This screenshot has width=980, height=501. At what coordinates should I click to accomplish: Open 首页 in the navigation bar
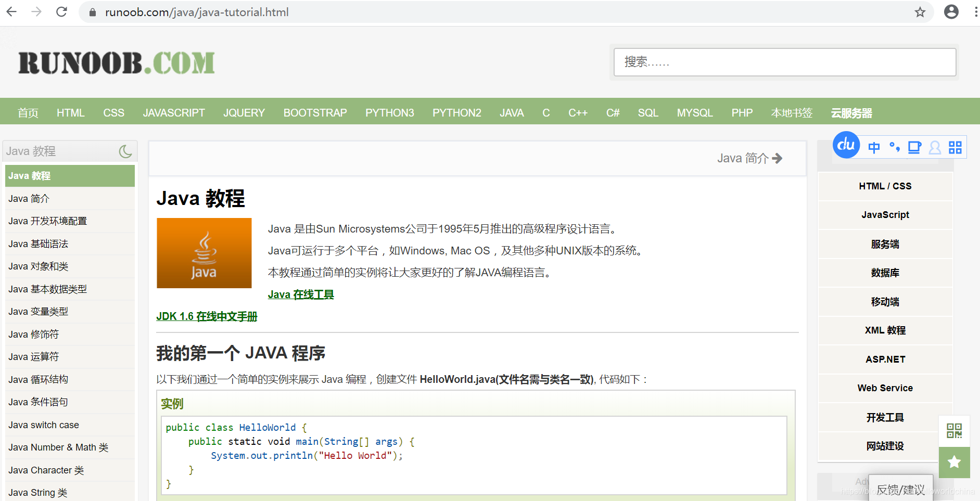(x=28, y=113)
